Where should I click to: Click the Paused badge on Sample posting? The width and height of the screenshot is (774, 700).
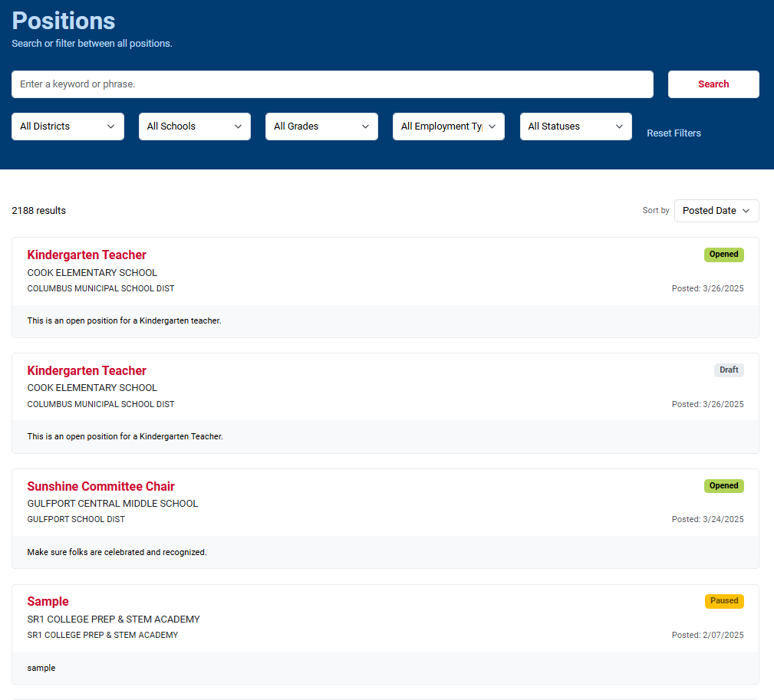point(723,601)
